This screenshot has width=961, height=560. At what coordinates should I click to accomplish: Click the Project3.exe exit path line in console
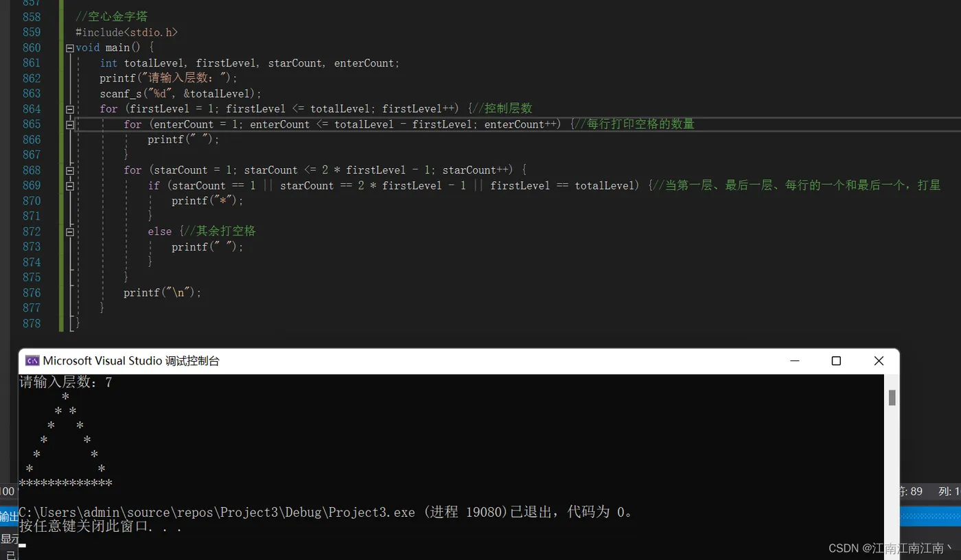coord(326,512)
